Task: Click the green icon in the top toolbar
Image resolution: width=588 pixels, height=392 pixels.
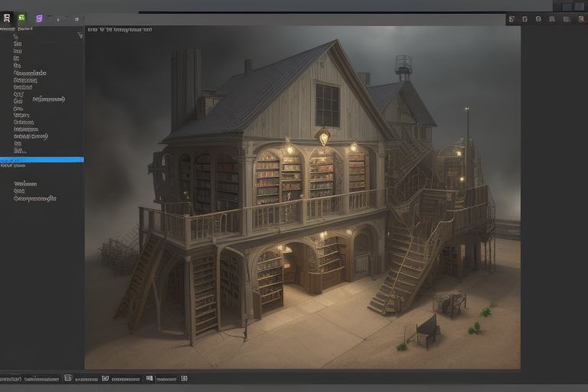Action: pos(21,18)
